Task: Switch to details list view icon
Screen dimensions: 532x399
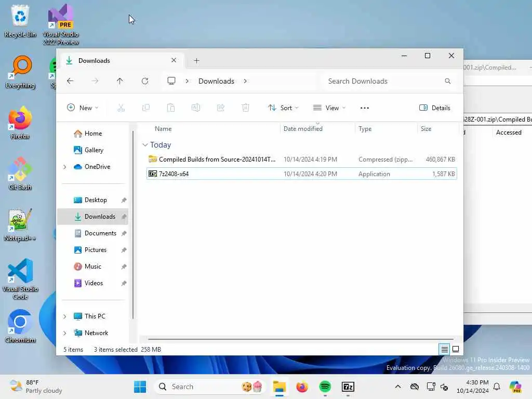Action: 445,349
